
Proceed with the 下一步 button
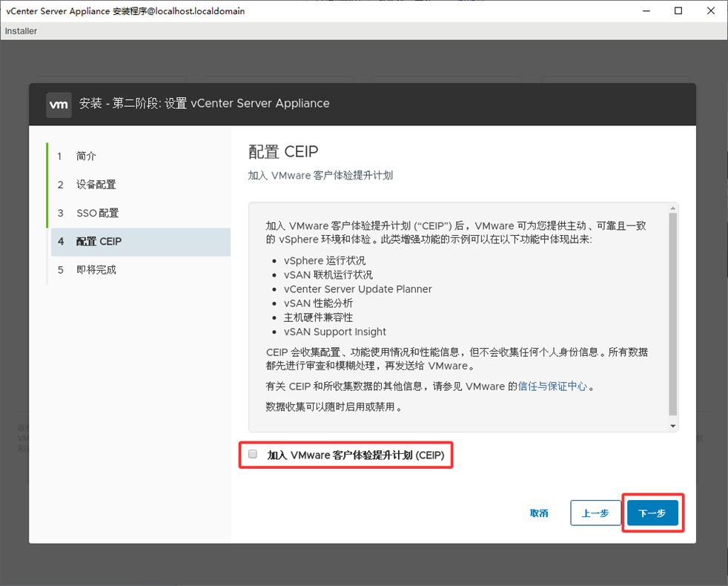[652, 513]
